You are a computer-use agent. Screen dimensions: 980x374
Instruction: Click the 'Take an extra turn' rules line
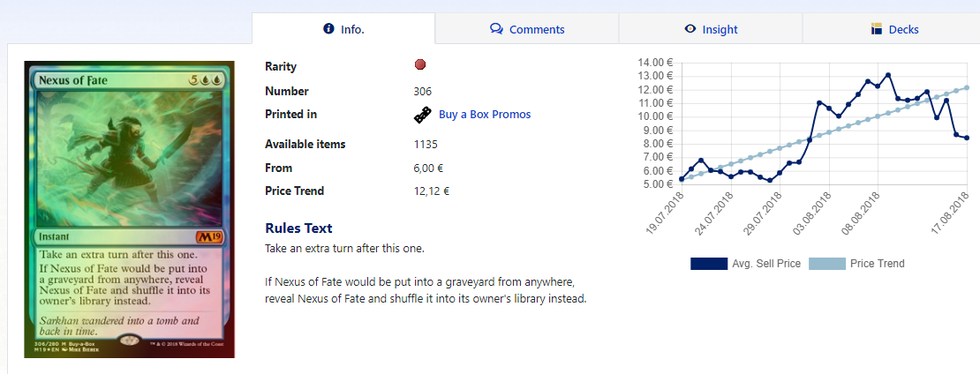pyautogui.click(x=345, y=249)
